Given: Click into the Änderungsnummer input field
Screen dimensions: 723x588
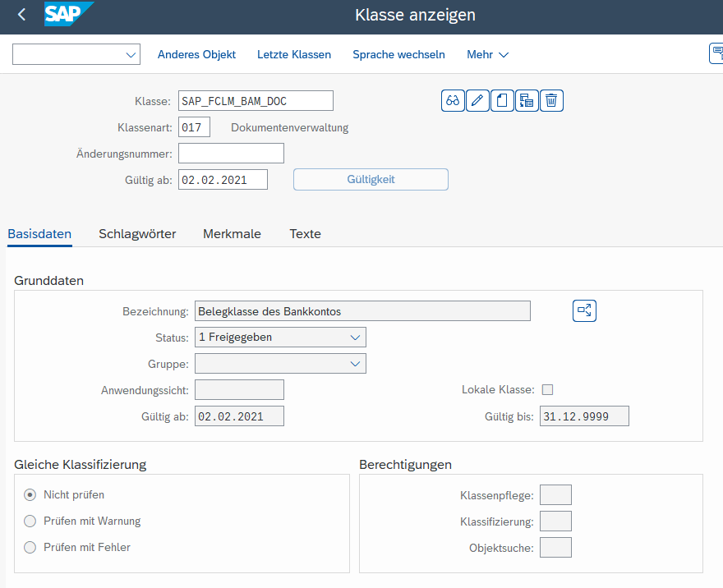Looking at the screenshot, I should tap(231, 154).
